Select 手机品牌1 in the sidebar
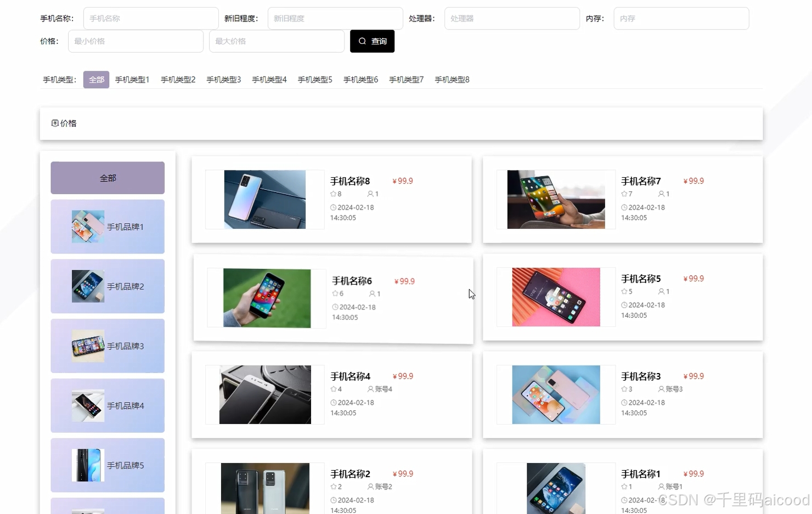The height and width of the screenshot is (514, 812). (108, 227)
